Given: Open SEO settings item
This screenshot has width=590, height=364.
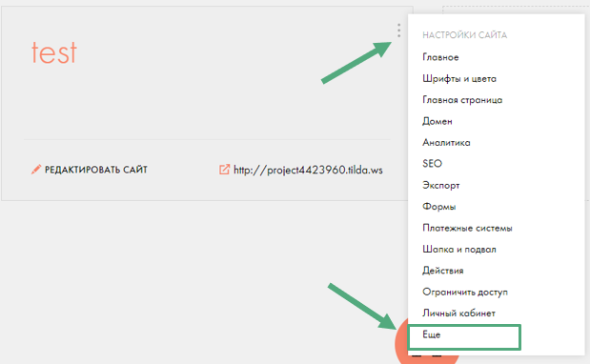Looking at the screenshot, I should (x=432, y=164).
